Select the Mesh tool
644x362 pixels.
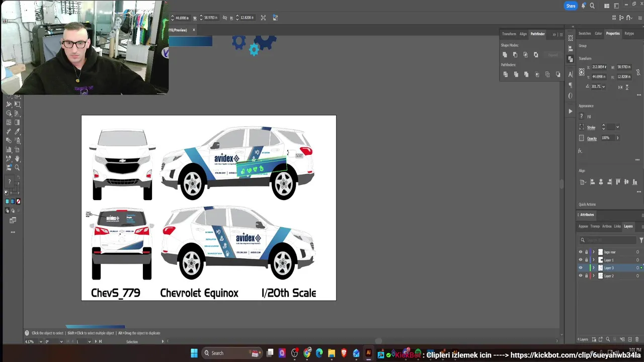9,122
